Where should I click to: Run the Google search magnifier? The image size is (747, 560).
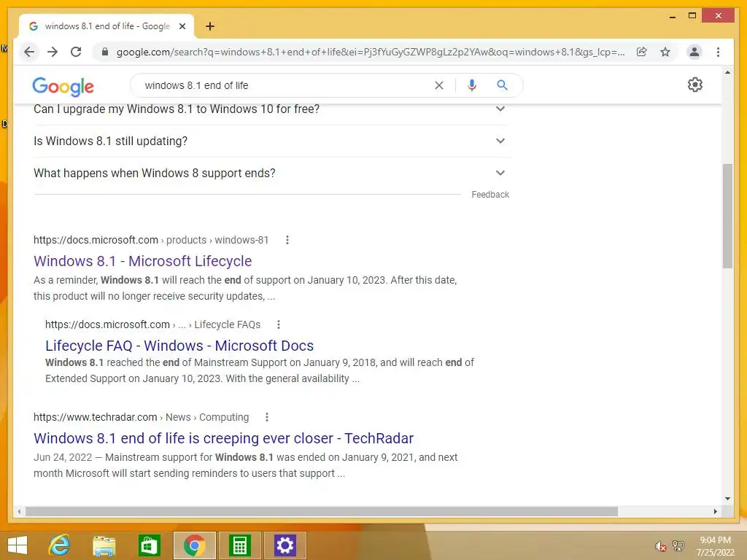click(502, 85)
